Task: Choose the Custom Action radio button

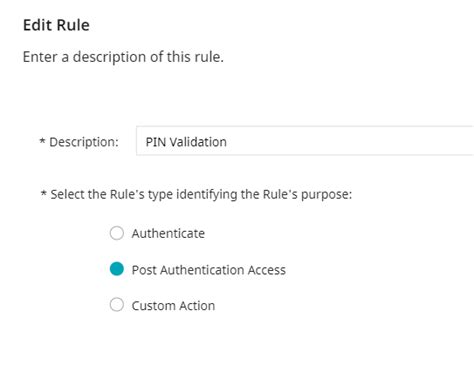Action: coord(117,305)
